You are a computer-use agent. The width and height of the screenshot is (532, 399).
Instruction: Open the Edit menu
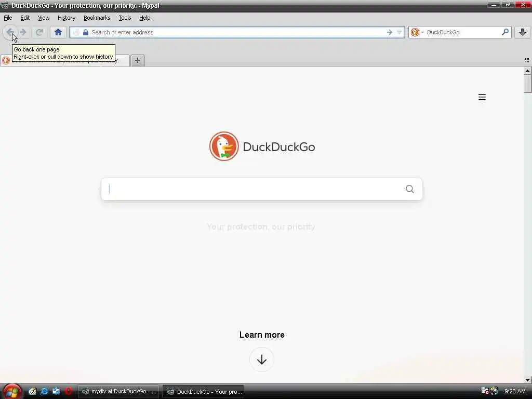click(x=25, y=18)
